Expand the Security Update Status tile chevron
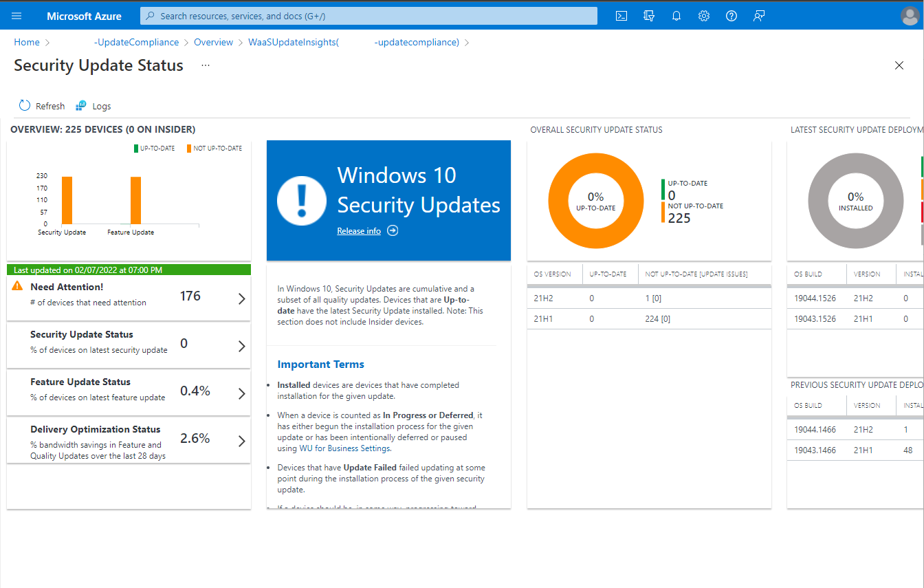This screenshot has height=588, width=924. coord(241,346)
